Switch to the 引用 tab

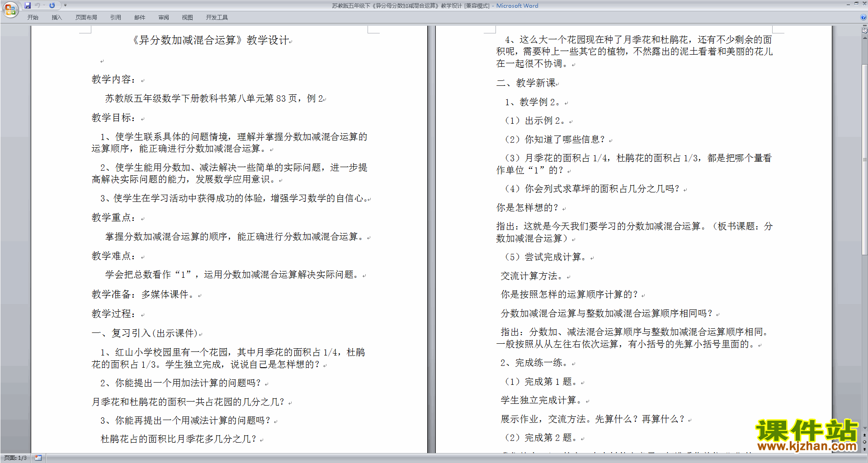[116, 18]
